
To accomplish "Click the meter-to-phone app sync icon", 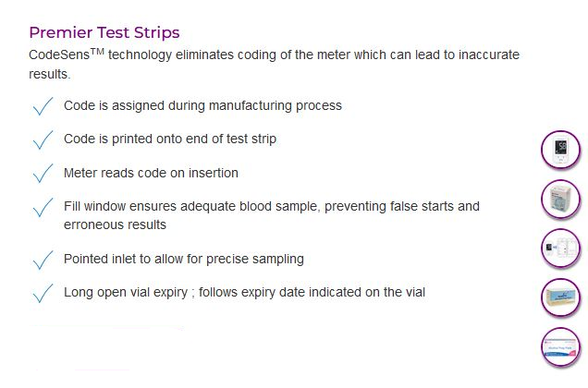I will (560, 248).
